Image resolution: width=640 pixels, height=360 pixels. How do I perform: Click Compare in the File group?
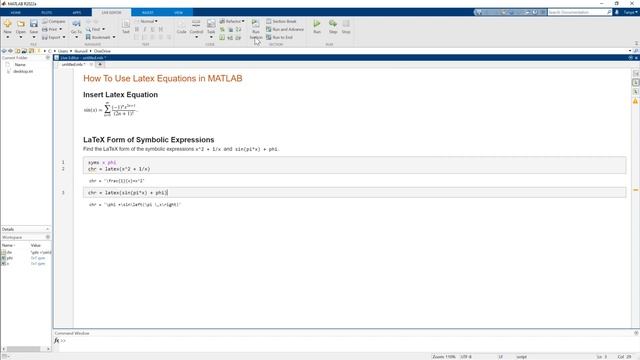tap(54, 21)
